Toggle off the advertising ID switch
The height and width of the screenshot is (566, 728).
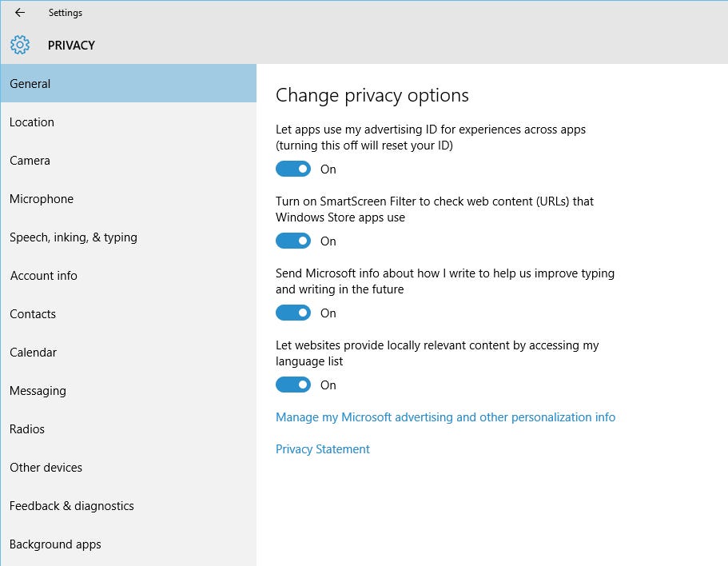coord(293,169)
